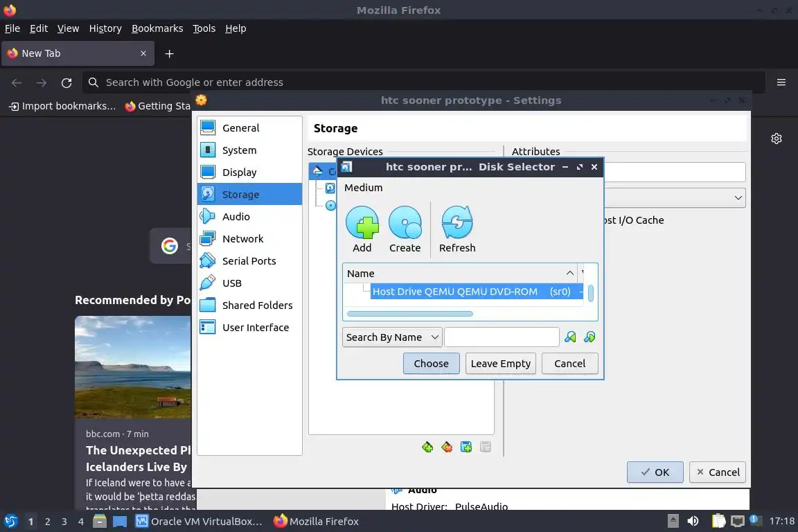Click the BBC Iceland article thumbnail
798x532 pixels.
(x=133, y=367)
